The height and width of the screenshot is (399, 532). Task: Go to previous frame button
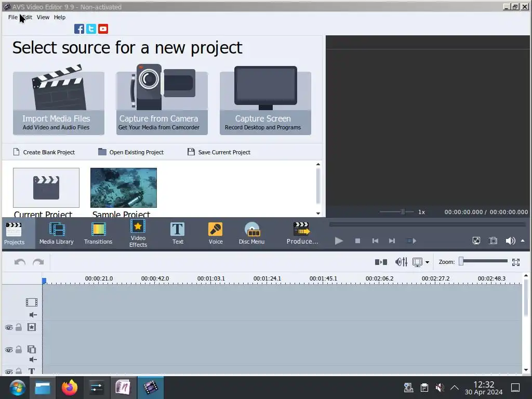tap(375, 241)
